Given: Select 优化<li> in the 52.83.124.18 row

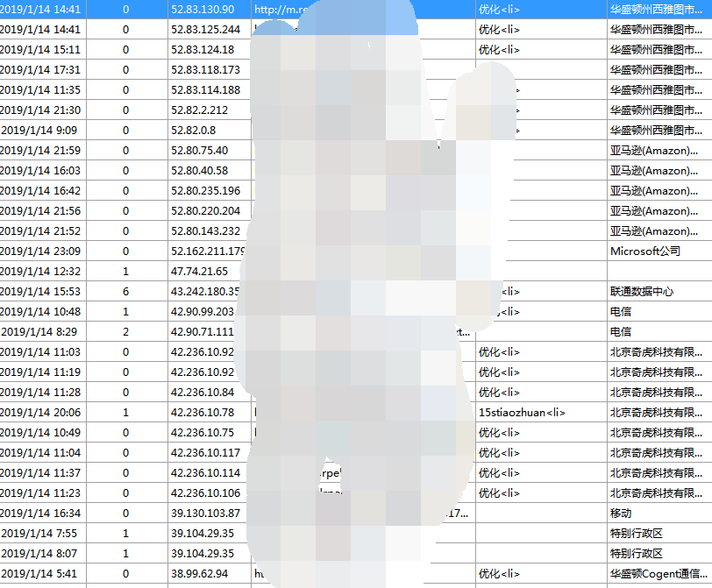Looking at the screenshot, I should pyautogui.click(x=499, y=50).
